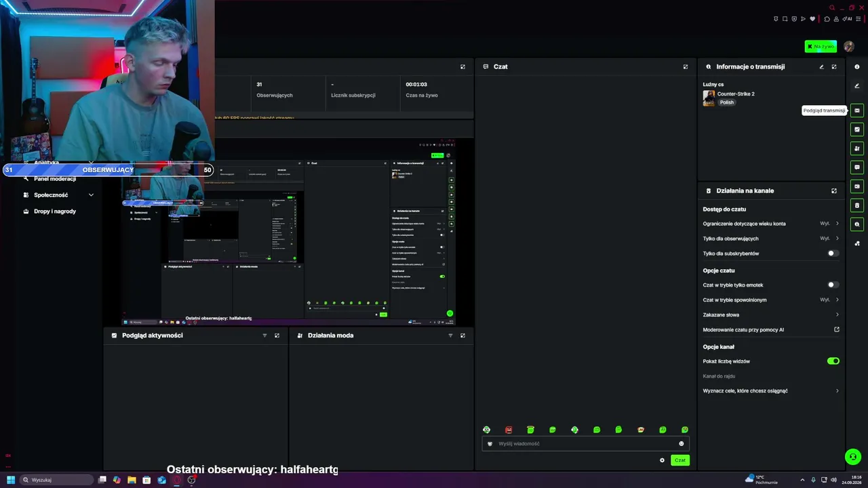This screenshot has width=868, height=488.
Task: Expand Wyznacz cele, które chcesz osiągnąć
Action: (x=772, y=391)
